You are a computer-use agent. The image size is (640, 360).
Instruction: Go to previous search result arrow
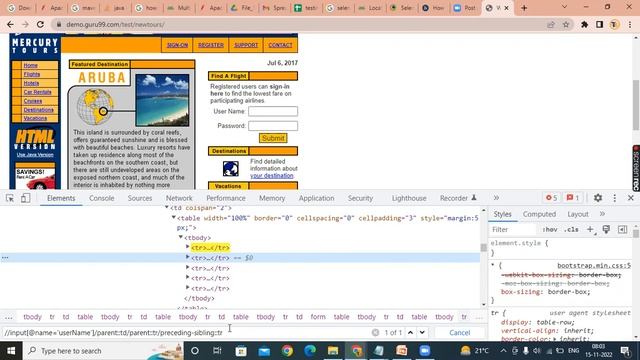click(x=411, y=333)
